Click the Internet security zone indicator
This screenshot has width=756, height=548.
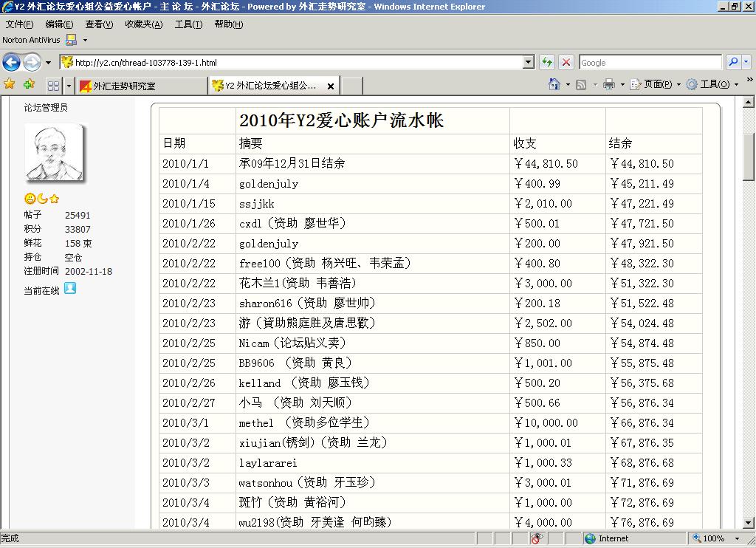click(x=606, y=538)
